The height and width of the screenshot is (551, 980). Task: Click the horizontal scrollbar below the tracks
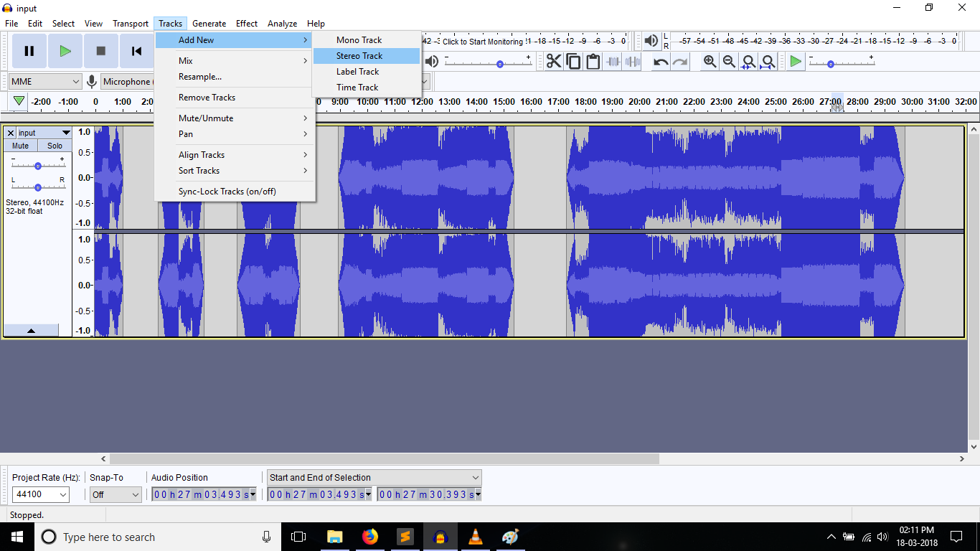384,458
